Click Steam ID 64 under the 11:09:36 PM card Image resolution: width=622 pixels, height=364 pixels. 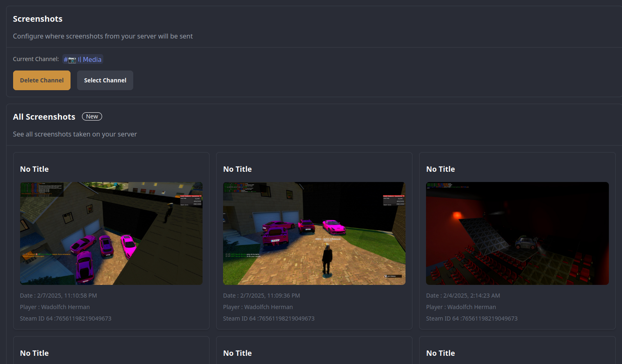pyautogui.click(x=269, y=318)
